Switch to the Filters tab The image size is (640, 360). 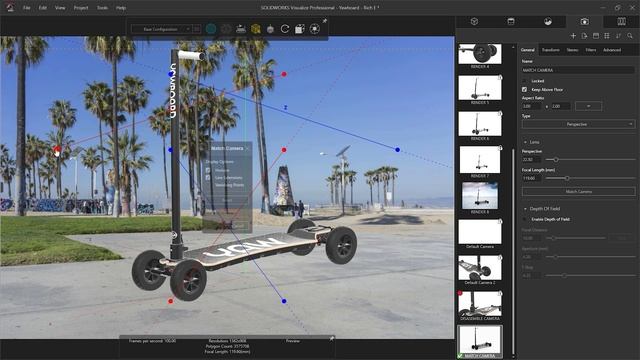click(591, 50)
